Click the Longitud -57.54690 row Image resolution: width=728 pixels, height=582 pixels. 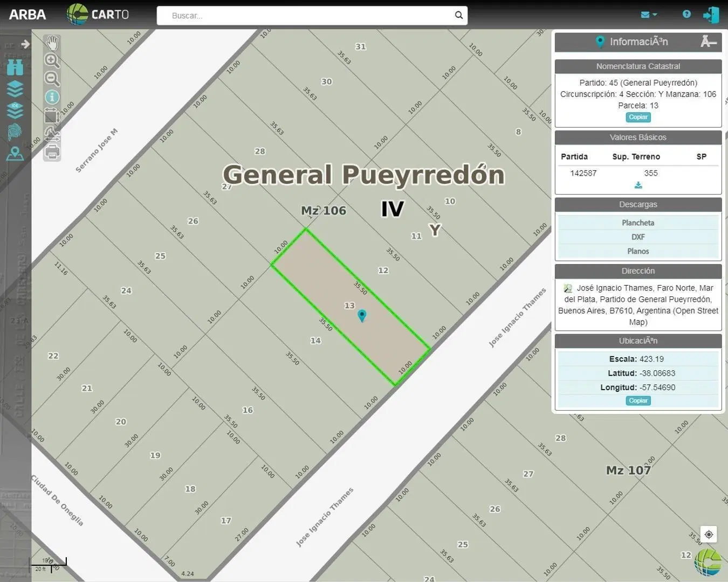coord(638,387)
